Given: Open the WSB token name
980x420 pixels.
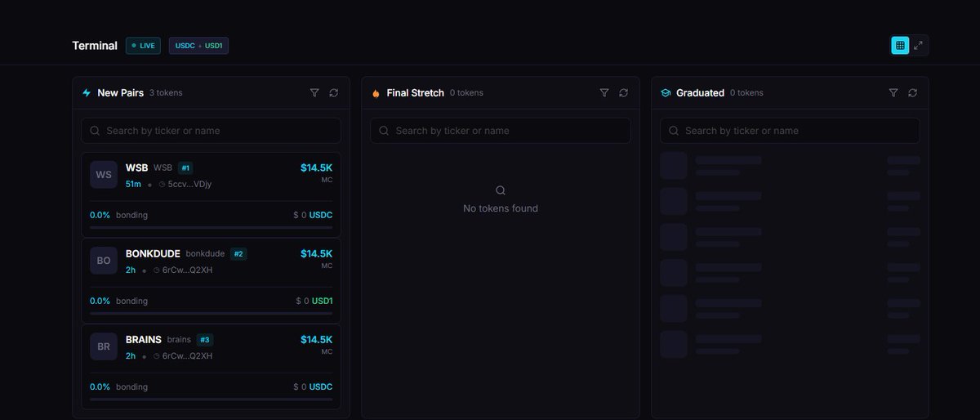Looking at the screenshot, I should click(137, 168).
